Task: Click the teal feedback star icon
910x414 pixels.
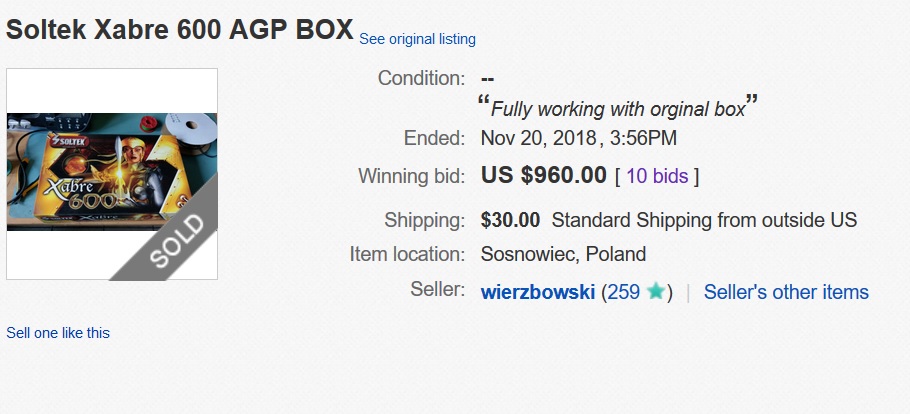Action: [x=655, y=291]
